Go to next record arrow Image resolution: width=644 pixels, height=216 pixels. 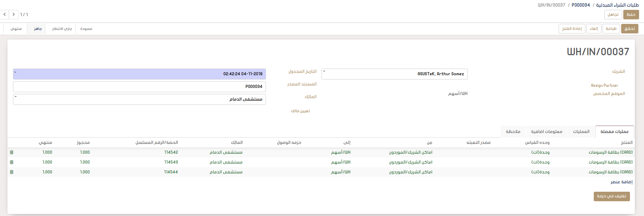14,14
